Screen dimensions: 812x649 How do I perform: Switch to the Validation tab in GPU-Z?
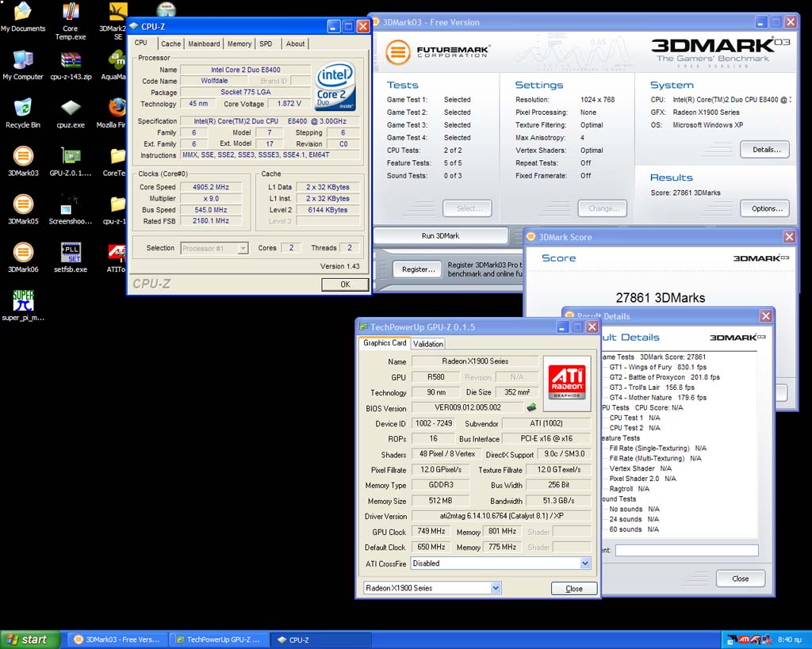coord(427,344)
